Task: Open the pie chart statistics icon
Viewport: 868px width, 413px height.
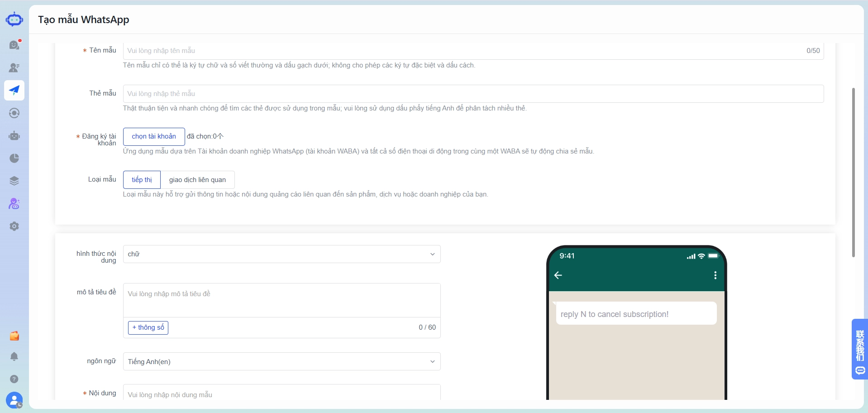Action: (x=14, y=158)
